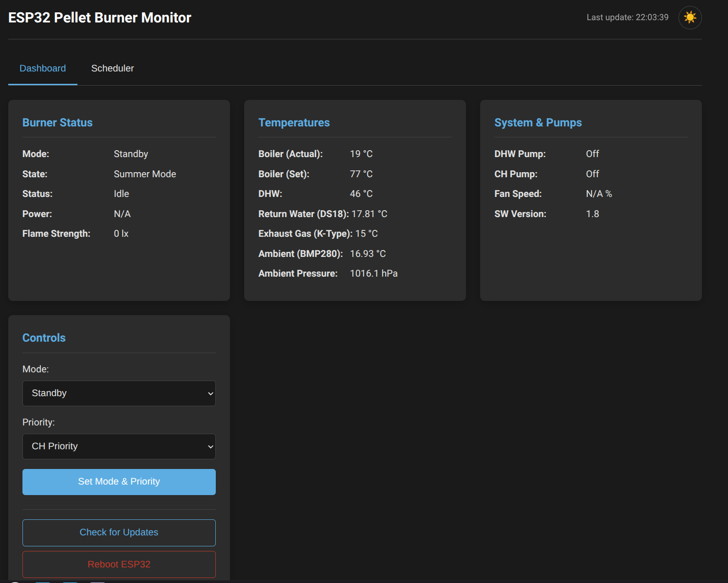Click the SW Version 1.8 value
The image size is (728, 583).
click(x=592, y=214)
